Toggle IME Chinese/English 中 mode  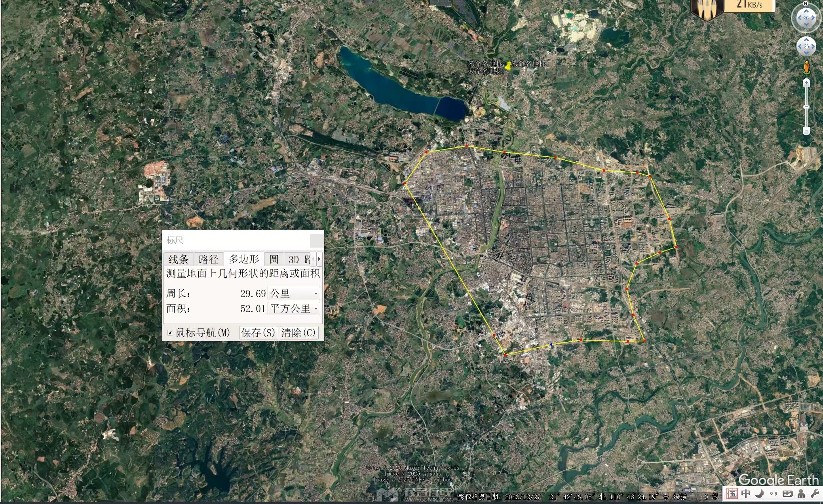point(745,493)
